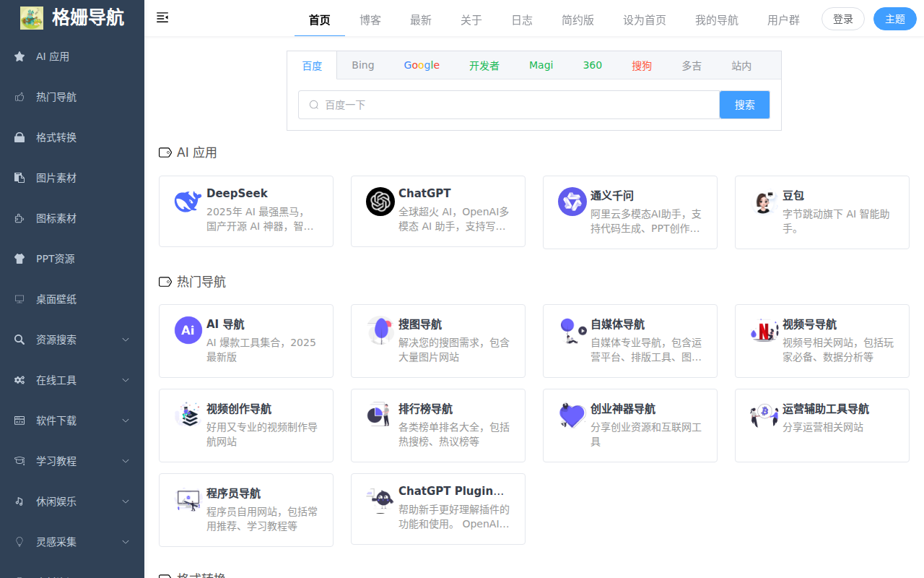Switch to the 站内 search tab
The height and width of the screenshot is (578, 924).
click(x=741, y=65)
